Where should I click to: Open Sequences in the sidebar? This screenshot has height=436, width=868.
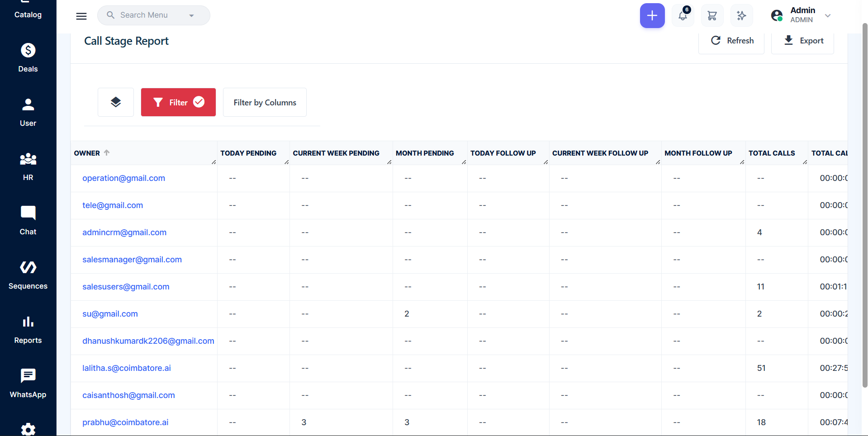pos(28,275)
